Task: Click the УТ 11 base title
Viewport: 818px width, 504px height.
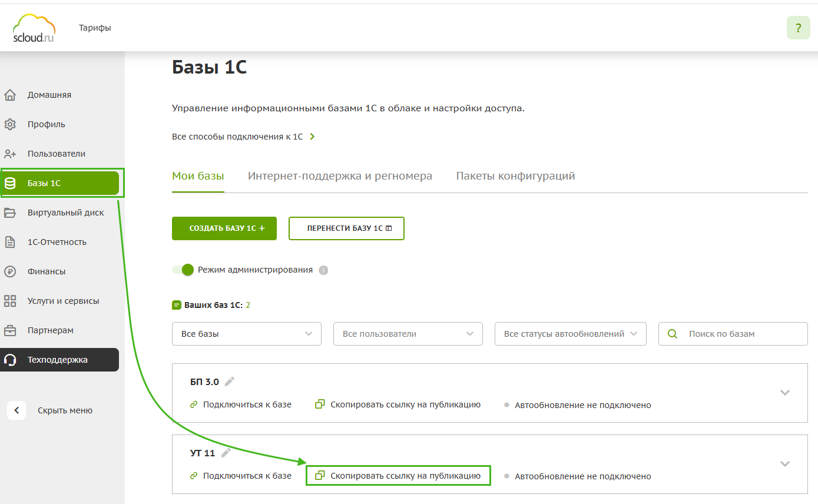Action: click(203, 453)
